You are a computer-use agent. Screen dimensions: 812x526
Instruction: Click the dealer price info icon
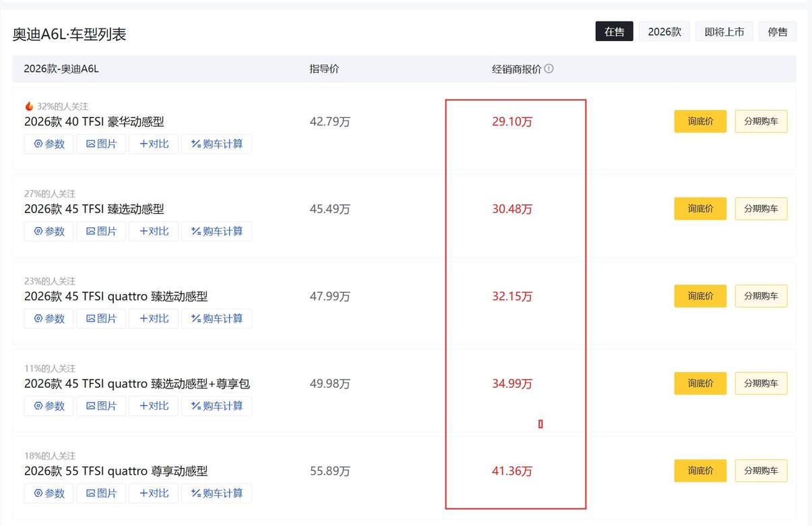point(549,69)
